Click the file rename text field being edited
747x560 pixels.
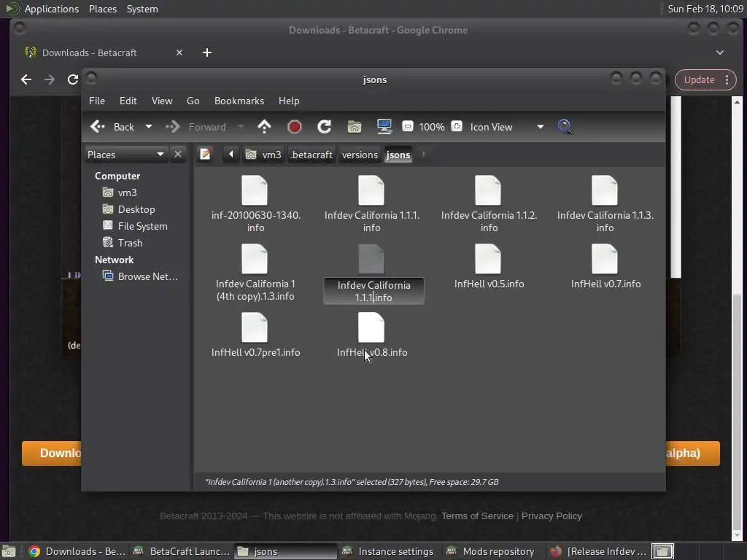point(374,291)
